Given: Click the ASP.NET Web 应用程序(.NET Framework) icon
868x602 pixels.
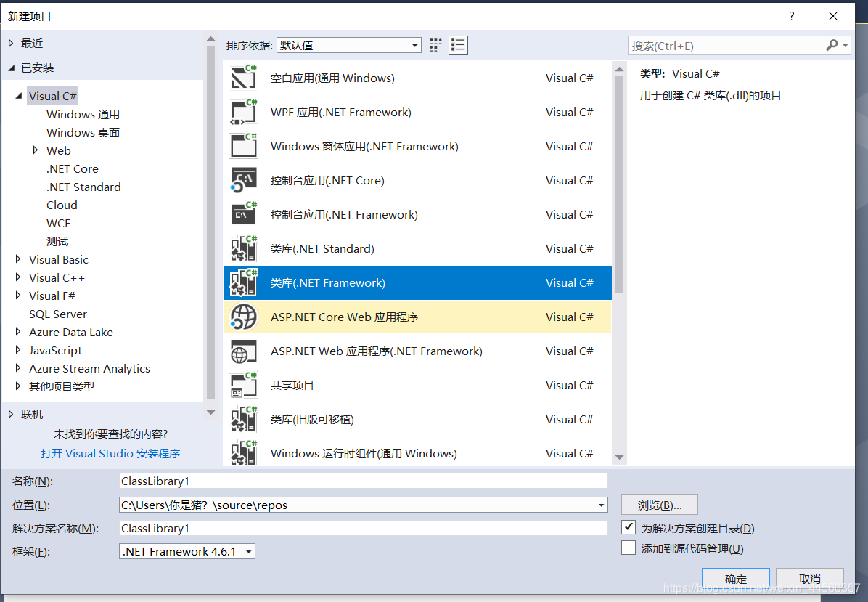Looking at the screenshot, I should [x=244, y=351].
